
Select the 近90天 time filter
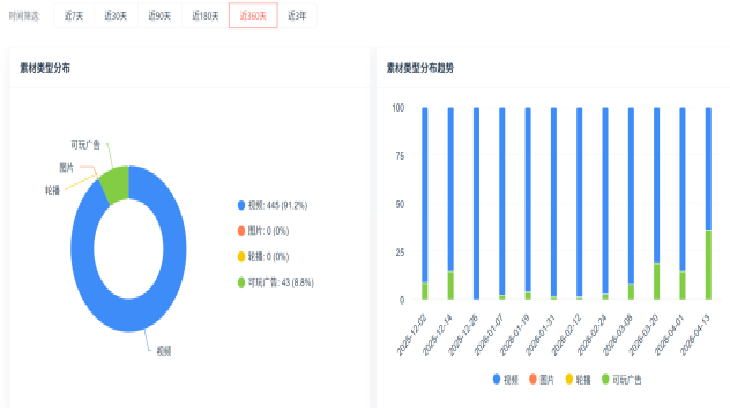point(160,16)
